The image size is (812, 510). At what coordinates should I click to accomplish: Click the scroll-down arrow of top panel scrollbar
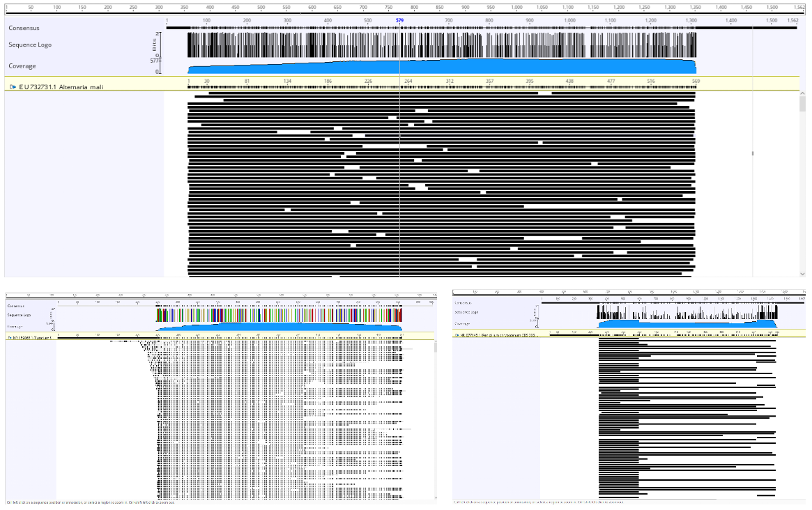tap(802, 274)
